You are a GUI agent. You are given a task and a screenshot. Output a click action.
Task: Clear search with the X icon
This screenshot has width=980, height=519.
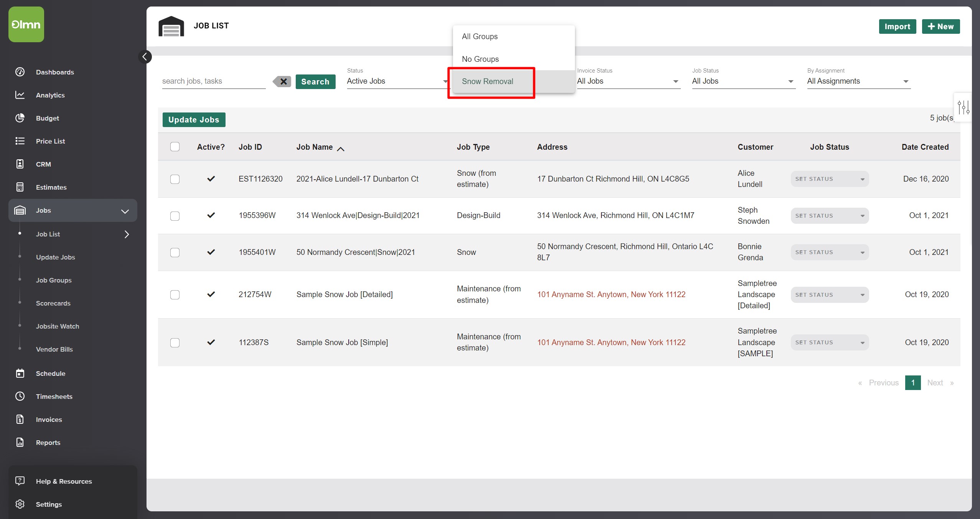pos(282,81)
